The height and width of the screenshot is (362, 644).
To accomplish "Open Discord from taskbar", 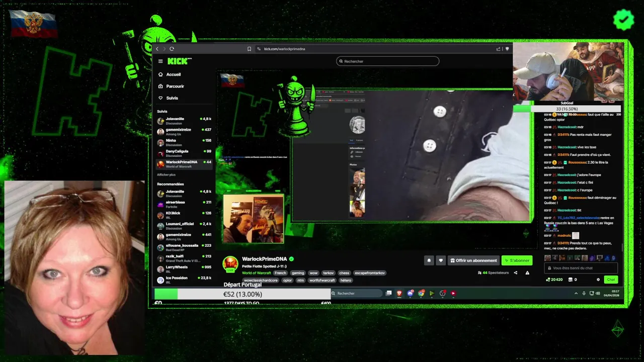I will tap(411, 293).
